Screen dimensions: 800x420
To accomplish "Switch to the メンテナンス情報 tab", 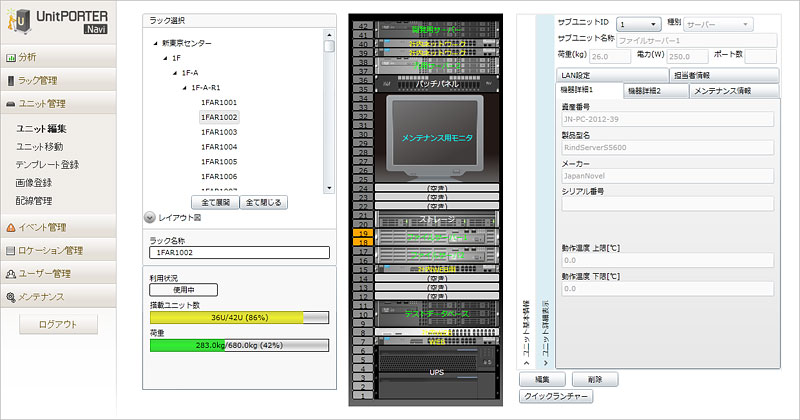I will point(734,91).
